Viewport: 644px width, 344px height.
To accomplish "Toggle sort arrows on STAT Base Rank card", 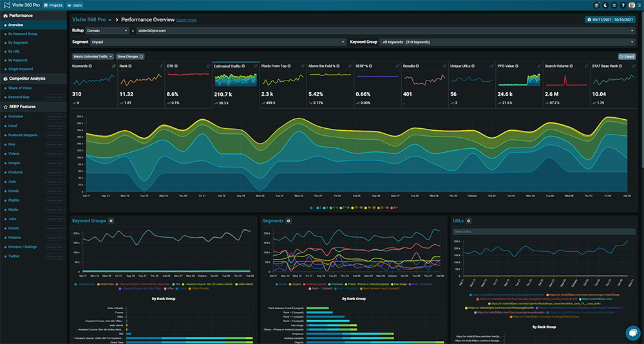I will click(x=633, y=66).
